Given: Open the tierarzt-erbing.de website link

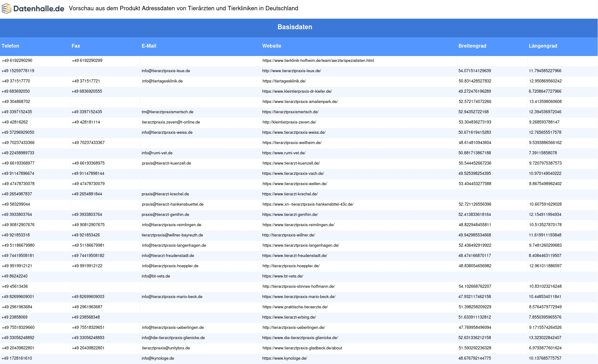Looking at the screenshot, I should 289,317.
